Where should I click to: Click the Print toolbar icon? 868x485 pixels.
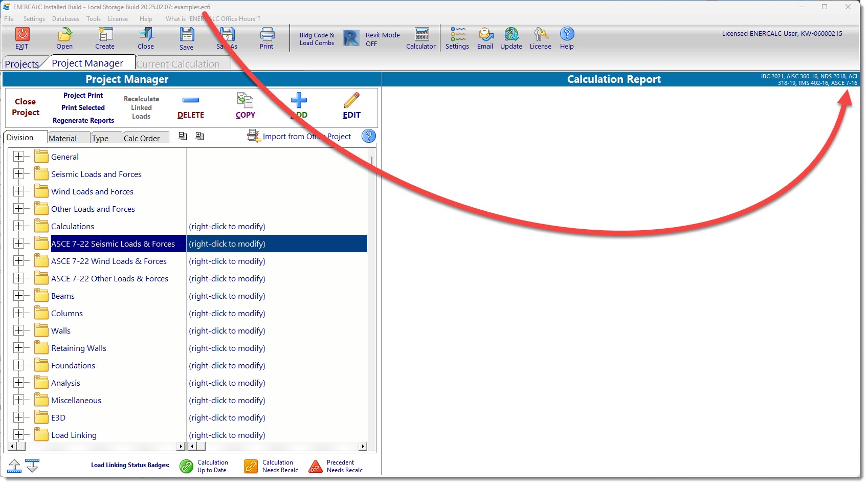click(267, 34)
